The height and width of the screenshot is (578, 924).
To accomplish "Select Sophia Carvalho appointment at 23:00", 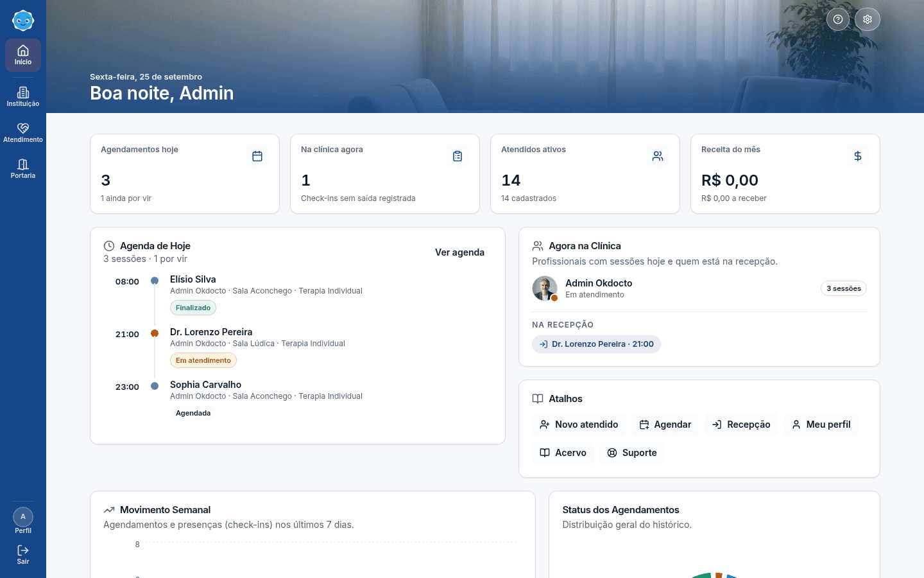I will [x=297, y=401].
